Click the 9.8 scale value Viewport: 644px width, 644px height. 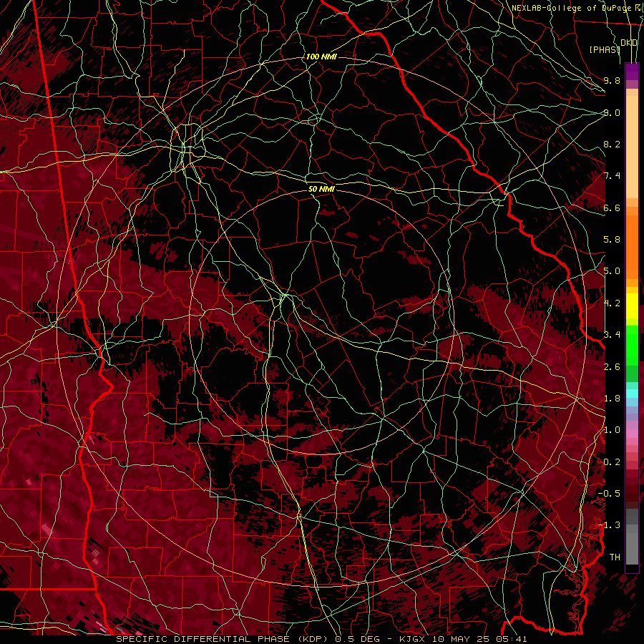(612, 80)
